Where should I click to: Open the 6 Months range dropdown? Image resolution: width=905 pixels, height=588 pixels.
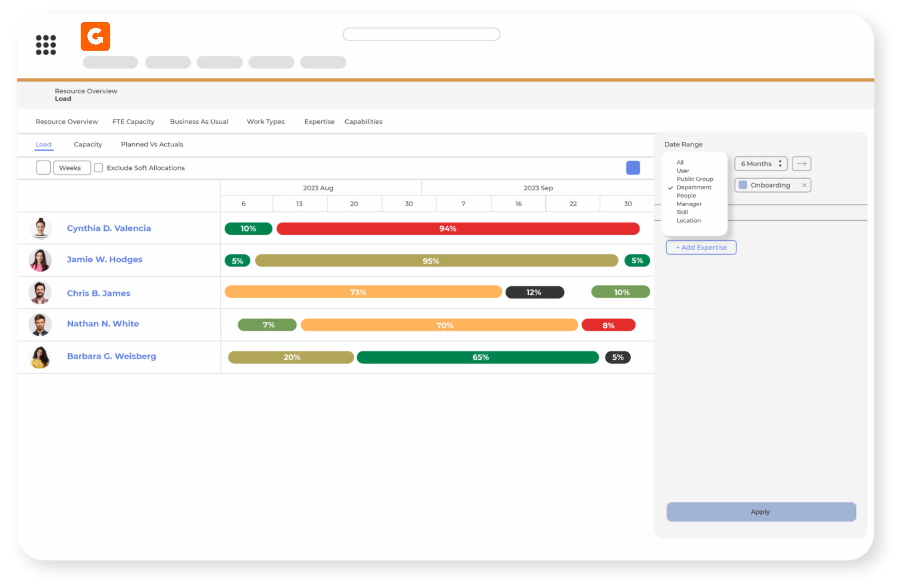point(761,164)
